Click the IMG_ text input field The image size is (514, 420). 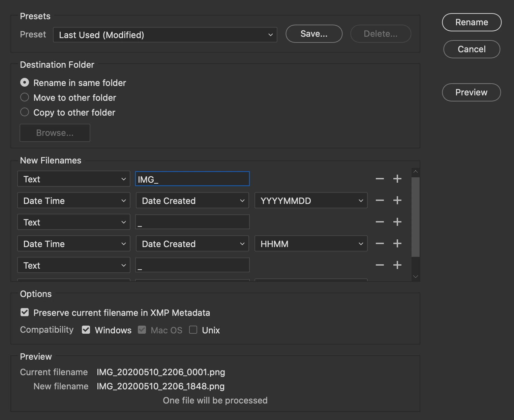(192, 179)
